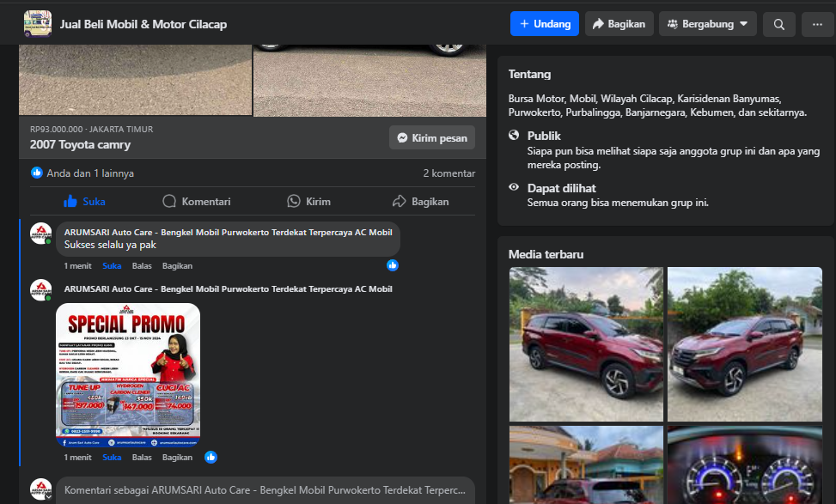Image resolution: width=836 pixels, height=504 pixels.
Task: Open the ARUMSARI author name on the 'Sukses selalu' comment
Action: point(229,233)
